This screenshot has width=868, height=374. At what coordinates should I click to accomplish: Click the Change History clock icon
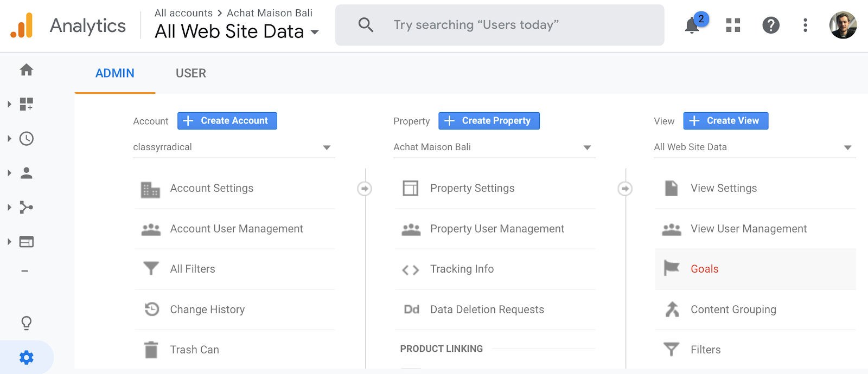(152, 309)
